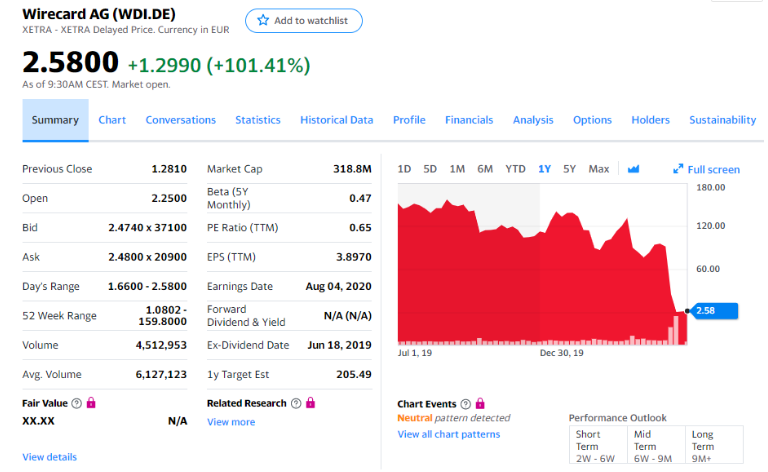
Task: Click the 2.58 price marker on chart
Action: [x=715, y=311]
